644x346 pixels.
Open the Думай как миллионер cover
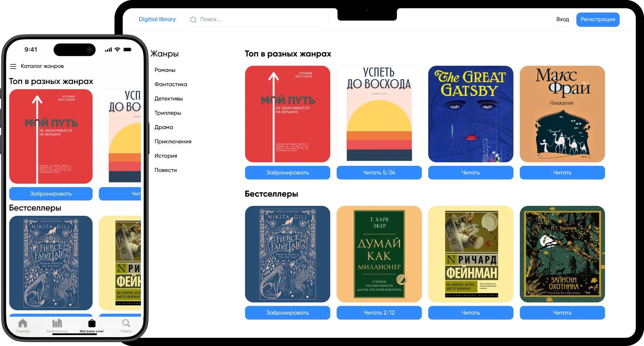pos(379,254)
